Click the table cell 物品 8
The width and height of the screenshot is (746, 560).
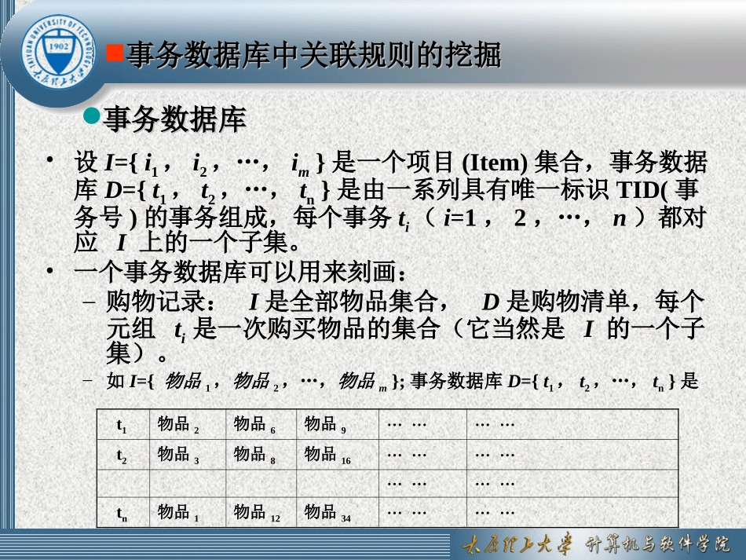point(261,456)
